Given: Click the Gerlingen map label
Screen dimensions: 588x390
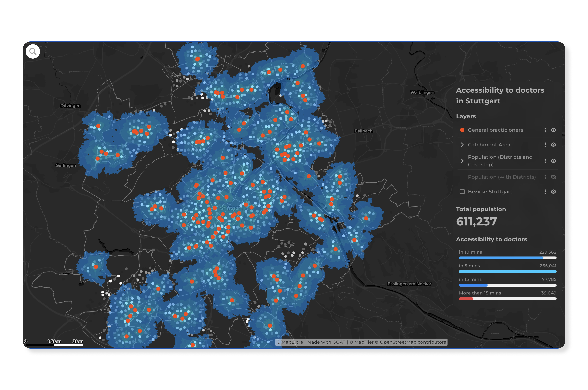Looking at the screenshot, I should coord(66,165).
